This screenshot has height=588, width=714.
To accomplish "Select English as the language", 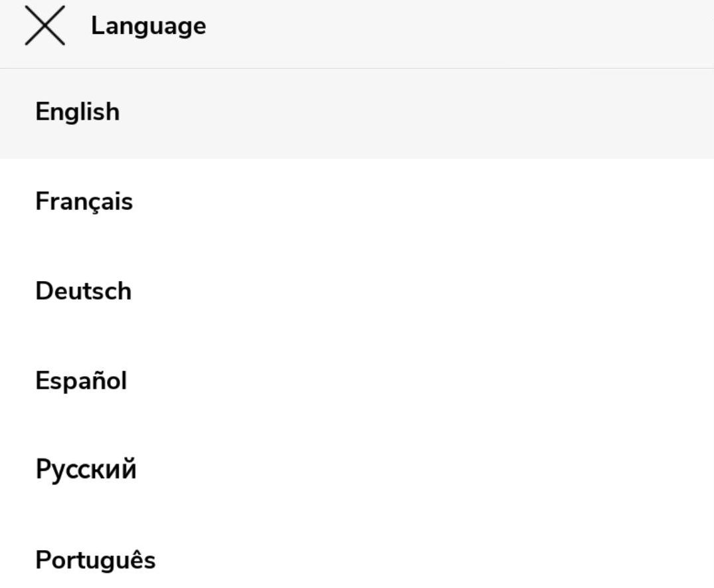I will click(78, 112).
